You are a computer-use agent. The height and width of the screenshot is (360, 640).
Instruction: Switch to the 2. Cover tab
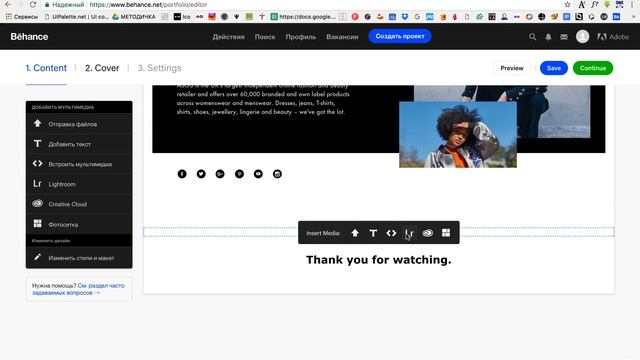(x=102, y=68)
